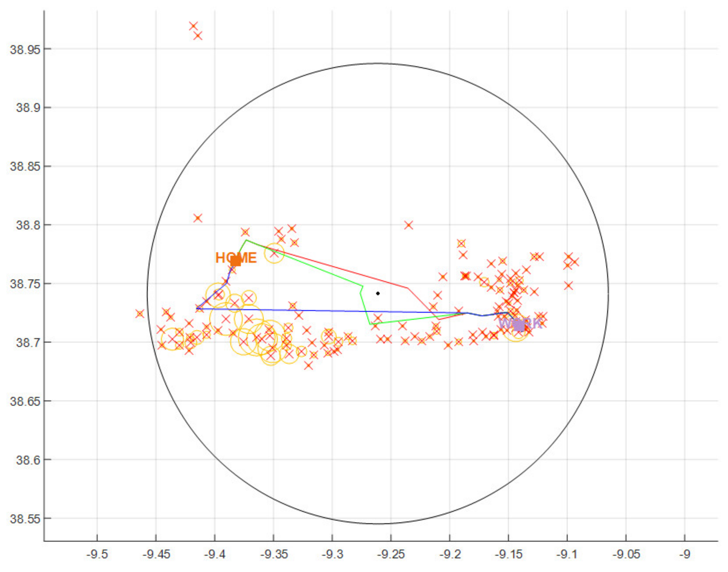This screenshot has height=572, width=728.
Task: Click the blue route's western corner point
Action: (x=197, y=309)
